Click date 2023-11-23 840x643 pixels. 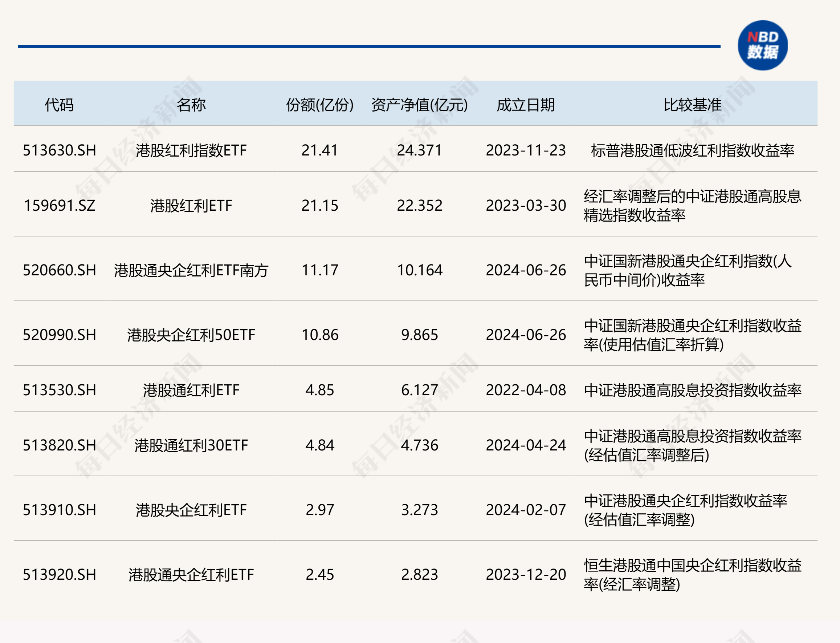pos(526,150)
